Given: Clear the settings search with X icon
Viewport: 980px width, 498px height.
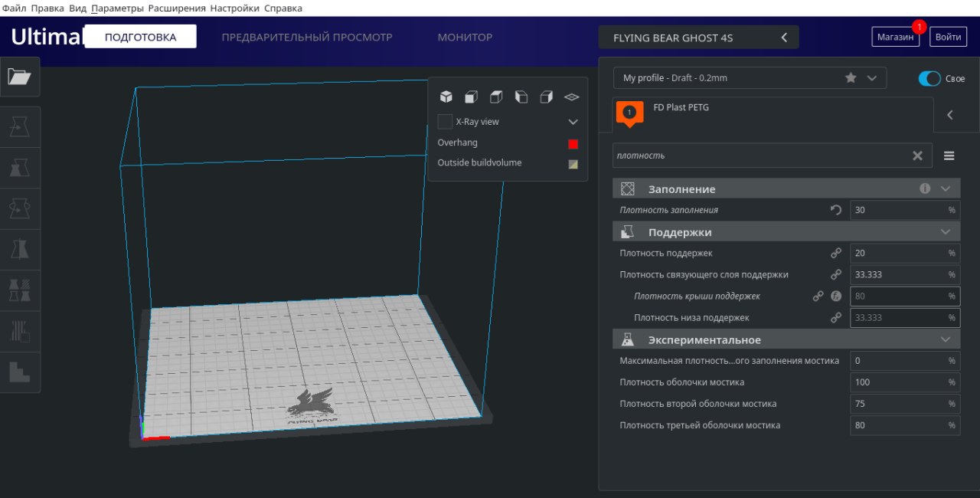Looking at the screenshot, I should (917, 156).
